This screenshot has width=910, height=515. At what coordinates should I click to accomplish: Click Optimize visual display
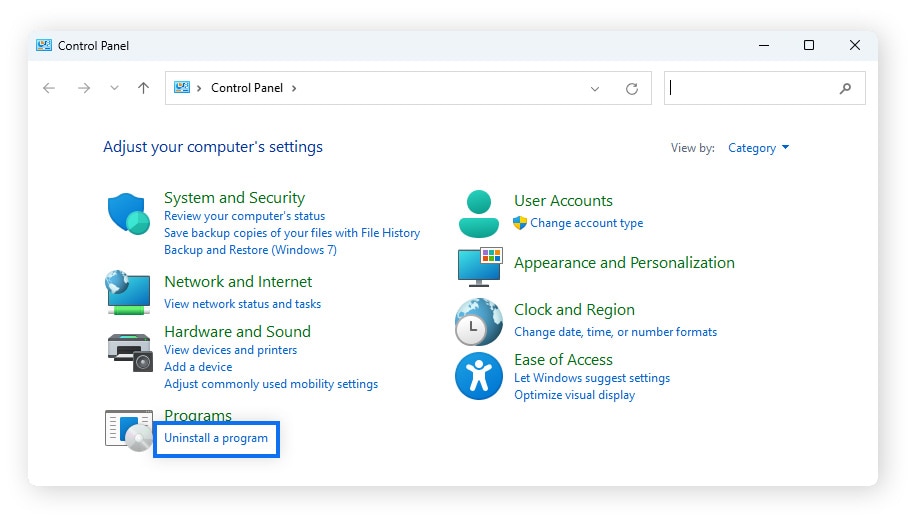(575, 395)
